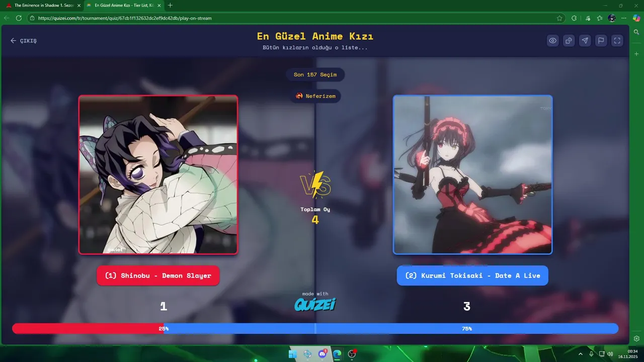Click the Neferizem user chip
This screenshot has height=362, width=644.
click(315, 96)
